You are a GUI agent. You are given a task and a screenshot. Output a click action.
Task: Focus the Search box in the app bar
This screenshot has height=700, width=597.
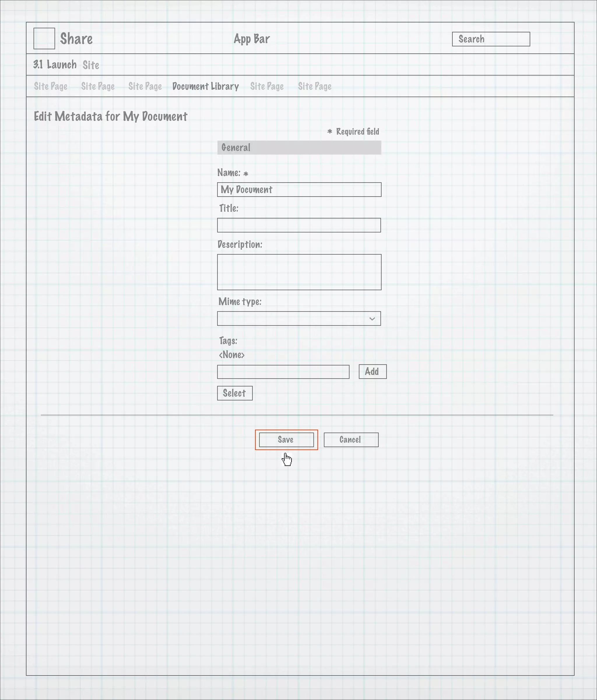(x=491, y=39)
